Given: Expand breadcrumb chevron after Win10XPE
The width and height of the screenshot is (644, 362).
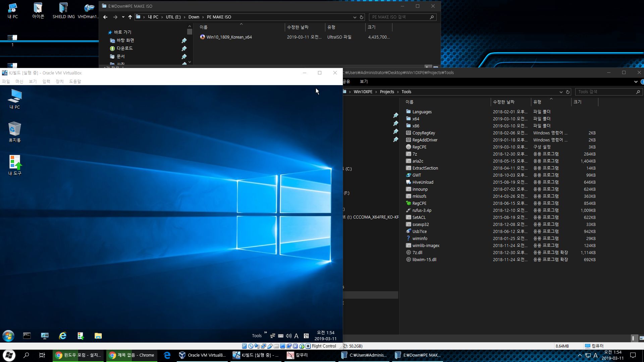Looking at the screenshot, I should pyautogui.click(x=376, y=92).
